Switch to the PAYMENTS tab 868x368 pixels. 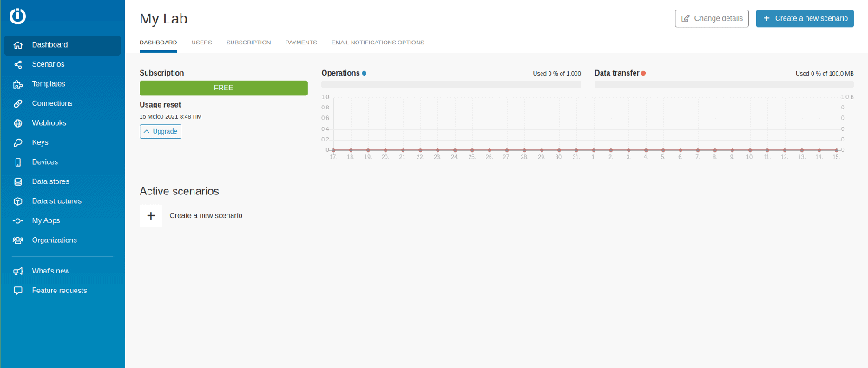click(x=301, y=43)
